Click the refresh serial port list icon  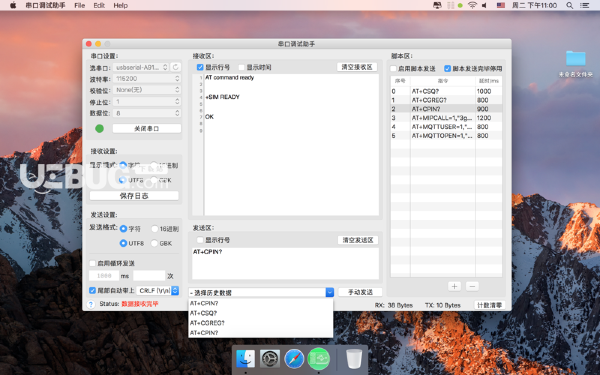[176, 67]
